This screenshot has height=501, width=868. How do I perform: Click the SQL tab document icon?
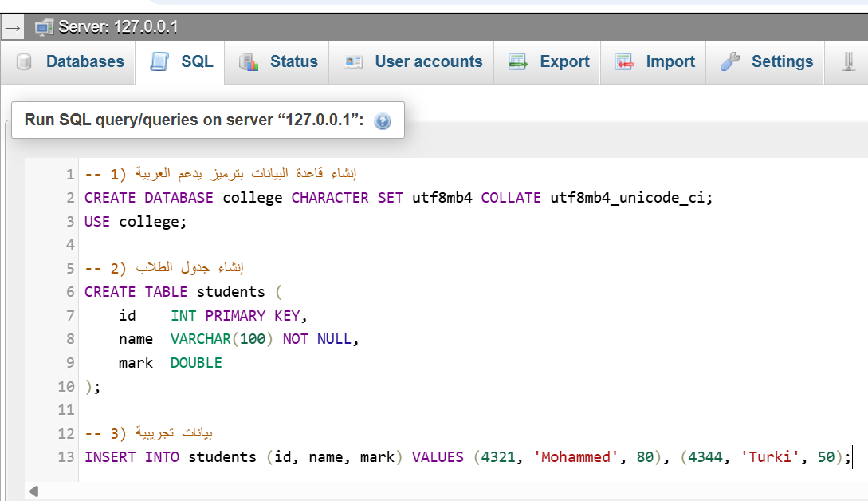click(159, 61)
